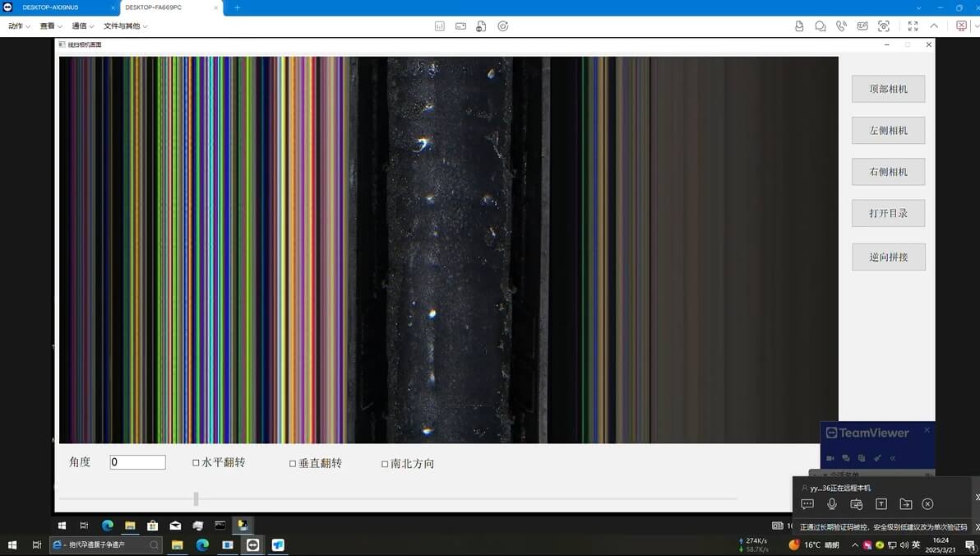The height and width of the screenshot is (556, 980).
Task: Enable the 水平翻转 checkbox
Action: coord(196,463)
